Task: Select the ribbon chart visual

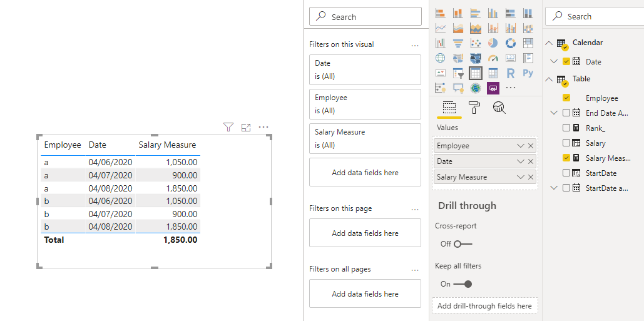Action: [528, 28]
